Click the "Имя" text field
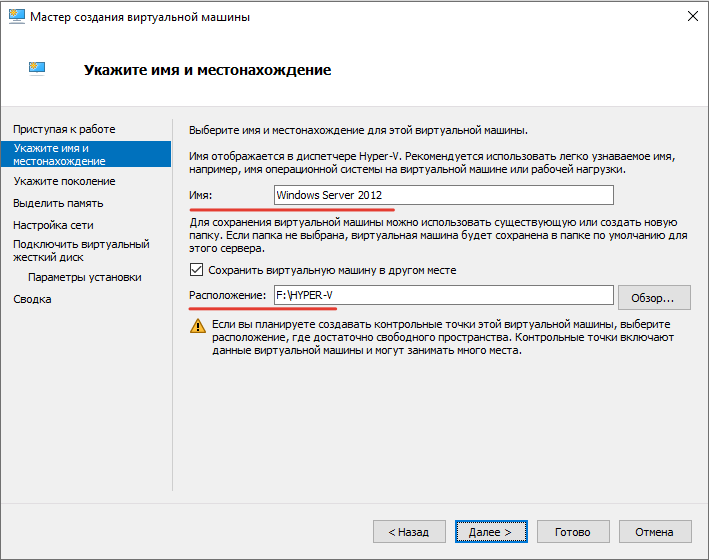 443,195
